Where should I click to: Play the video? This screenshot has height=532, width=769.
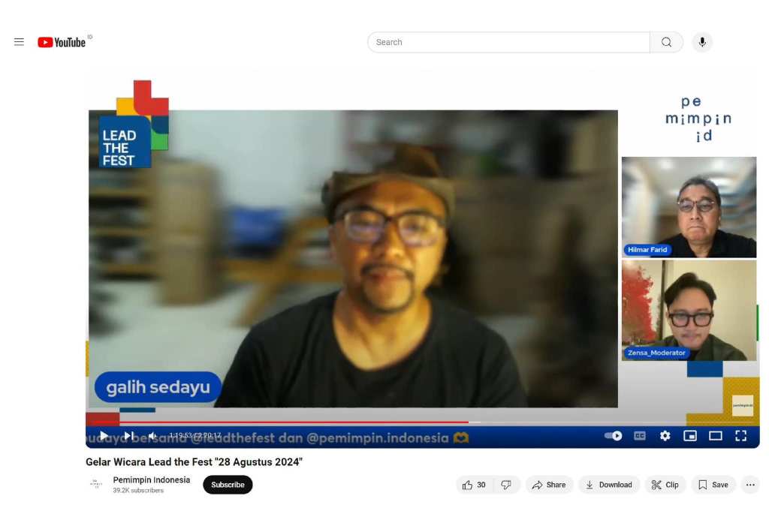pyautogui.click(x=104, y=436)
